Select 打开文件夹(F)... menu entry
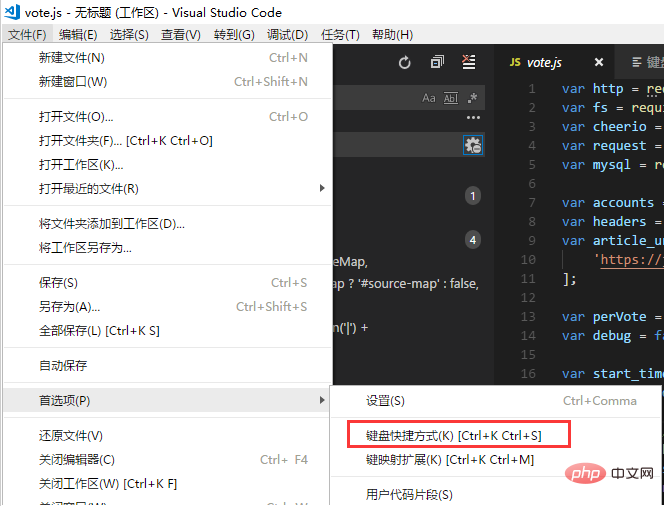This screenshot has height=506, width=664. tap(168, 141)
